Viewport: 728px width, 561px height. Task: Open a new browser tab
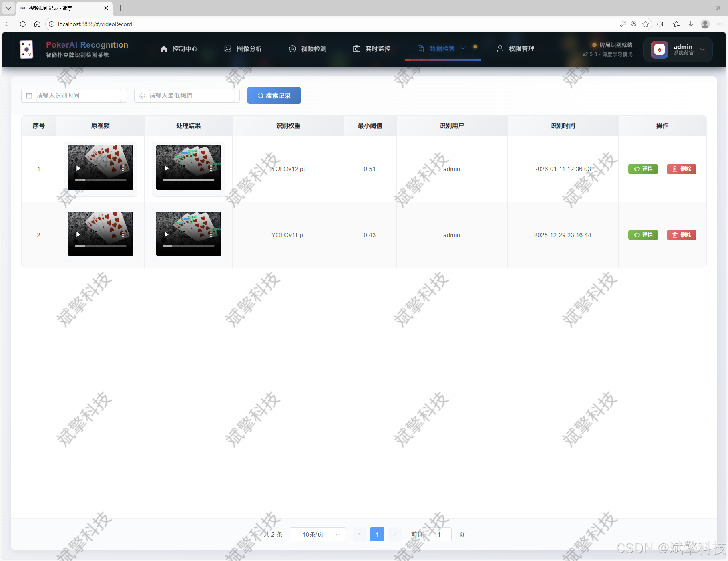121,8
